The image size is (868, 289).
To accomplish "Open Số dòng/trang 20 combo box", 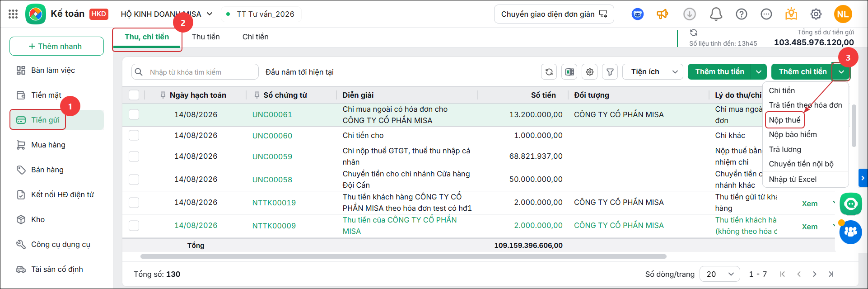I will (x=719, y=274).
